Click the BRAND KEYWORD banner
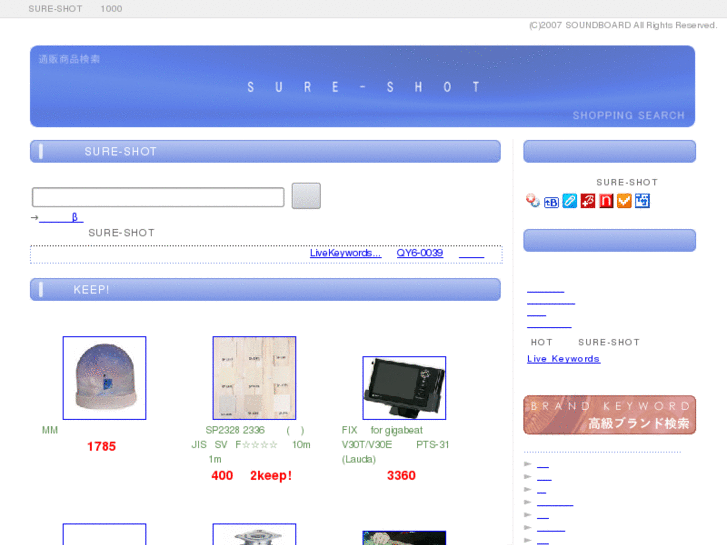The width and height of the screenshot is (727, 545). click(609, 415)
